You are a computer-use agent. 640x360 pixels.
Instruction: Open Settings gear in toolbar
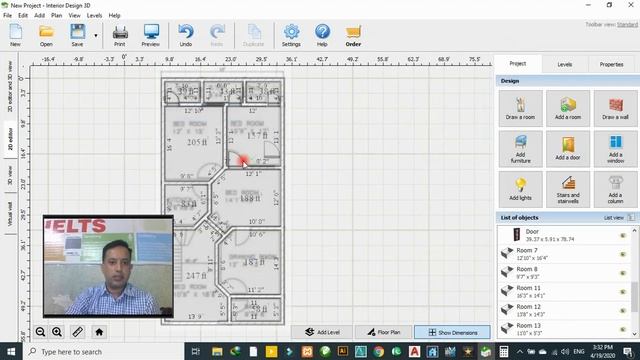pos(291,35)
